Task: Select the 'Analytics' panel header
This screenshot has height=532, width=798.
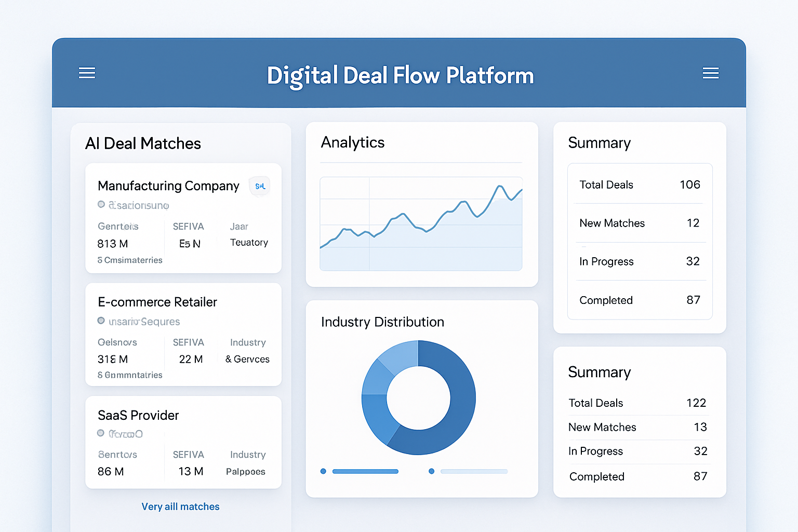Action: pyautogui.click(x=353, y=142)
